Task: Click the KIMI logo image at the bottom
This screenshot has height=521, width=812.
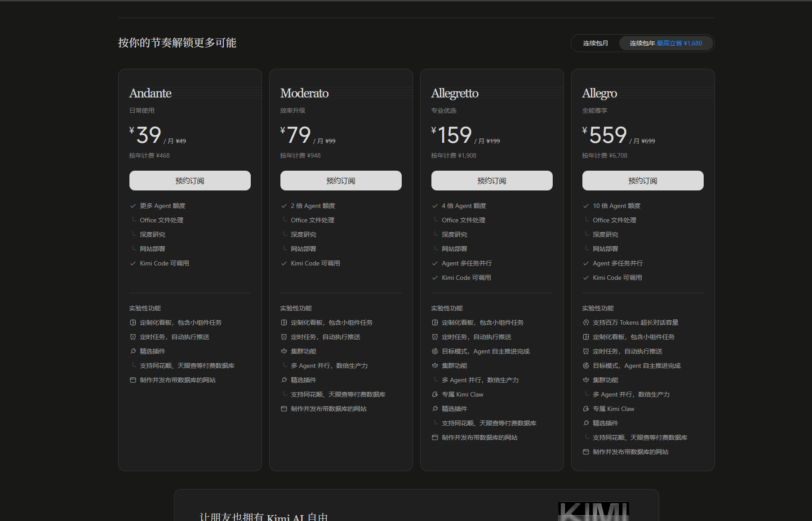Action: (593, 511)
